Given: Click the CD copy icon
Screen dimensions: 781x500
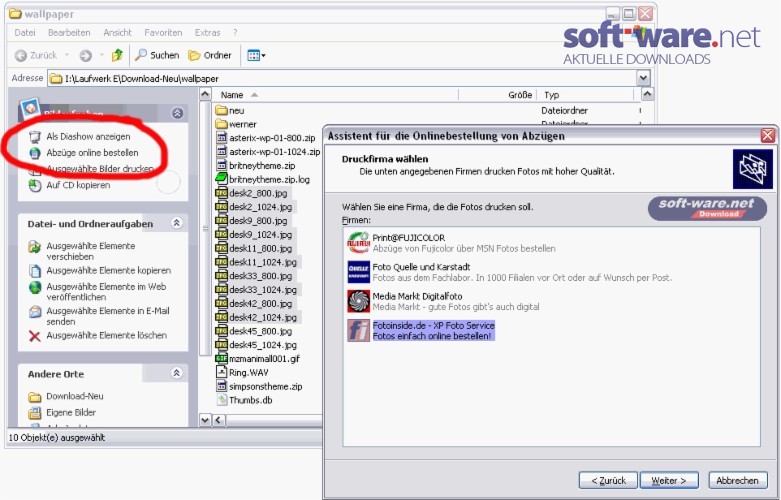Looking at the screenshot, I should coord(34,185).
